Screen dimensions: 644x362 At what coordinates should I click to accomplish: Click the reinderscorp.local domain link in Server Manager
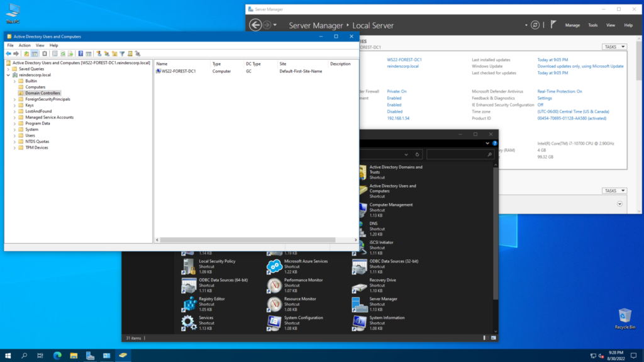pos(402,66)
